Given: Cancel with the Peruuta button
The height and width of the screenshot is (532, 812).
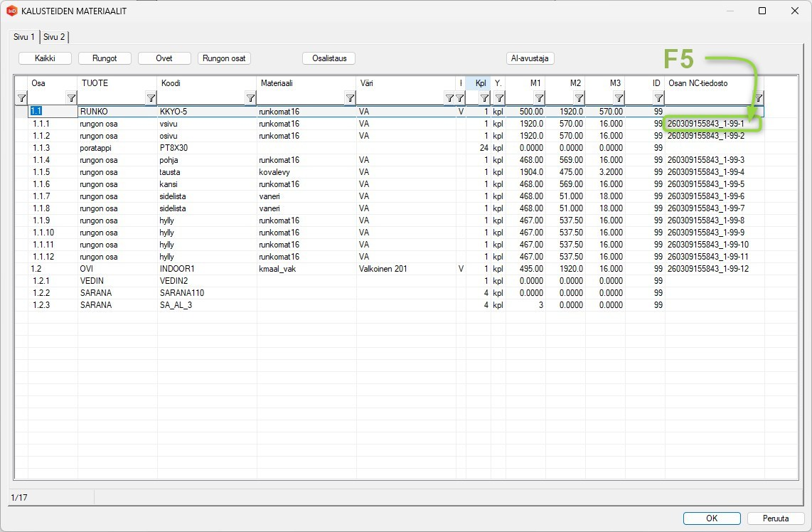Looking at the screenshot, I should point(776,518).
